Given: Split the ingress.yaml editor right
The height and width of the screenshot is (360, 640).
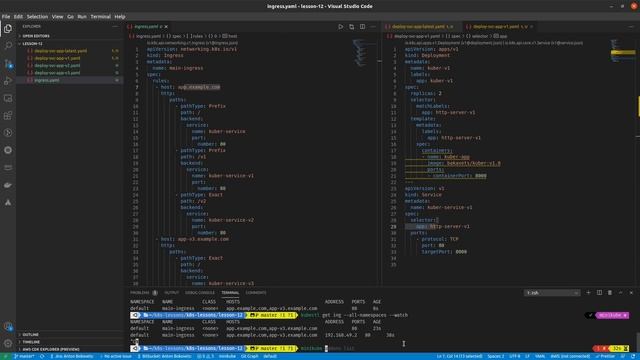Looking at the screenshot, I should coord(362,27).
